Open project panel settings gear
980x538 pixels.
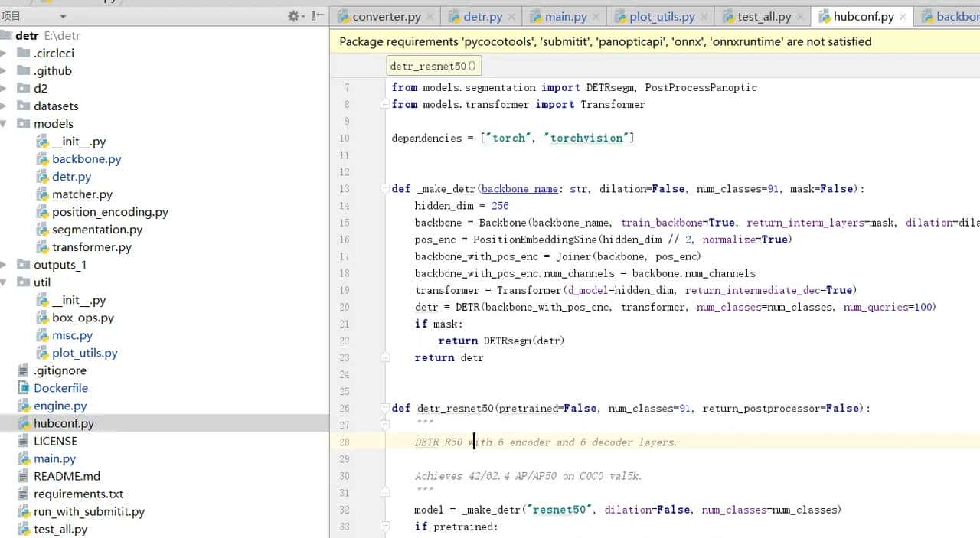[x=293, y=16]
